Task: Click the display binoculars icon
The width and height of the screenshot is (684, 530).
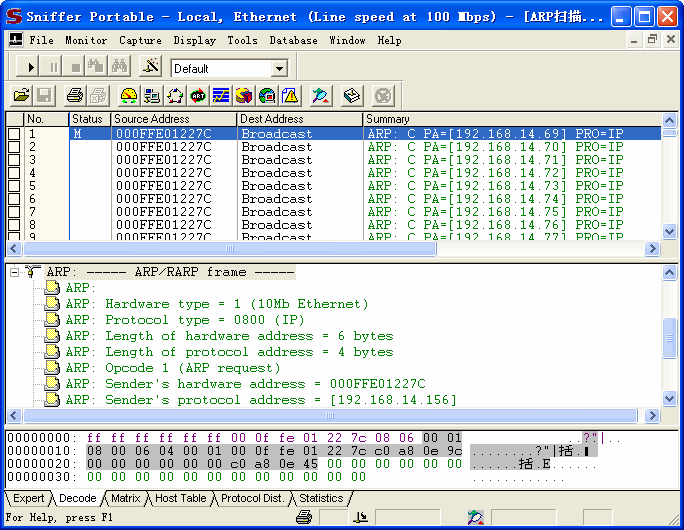Action: pos(120,67)
